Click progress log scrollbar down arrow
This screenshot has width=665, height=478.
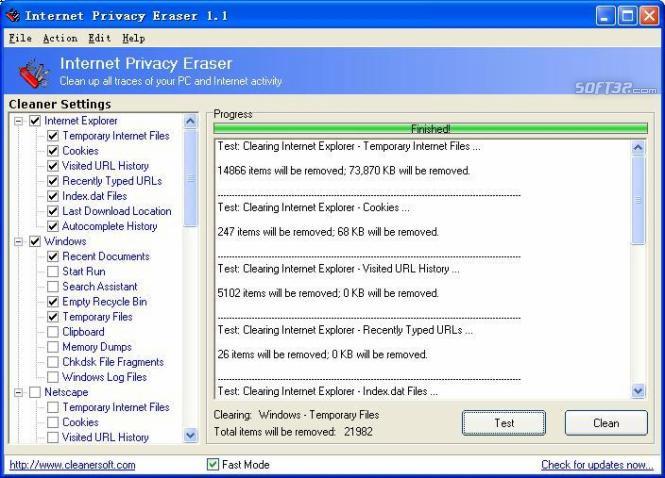638,391
